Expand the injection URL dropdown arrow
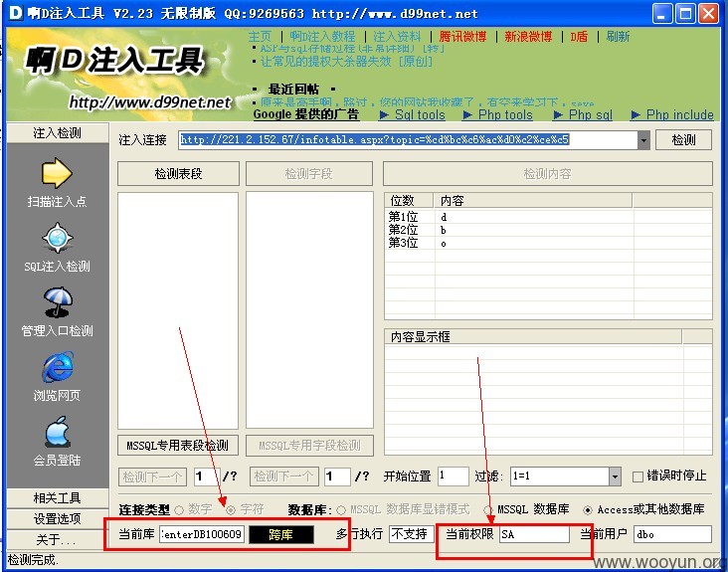Viewport: 728px width, 572px height. click(x=643, y=139)
